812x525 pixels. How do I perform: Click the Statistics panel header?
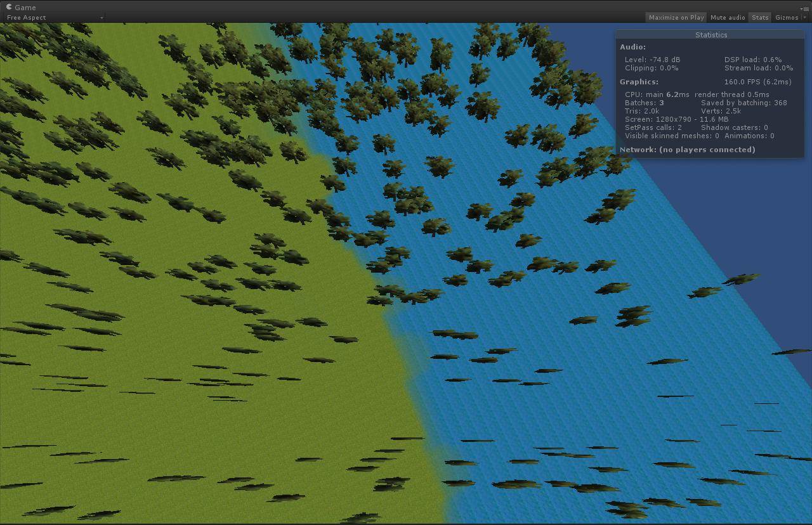711,35
